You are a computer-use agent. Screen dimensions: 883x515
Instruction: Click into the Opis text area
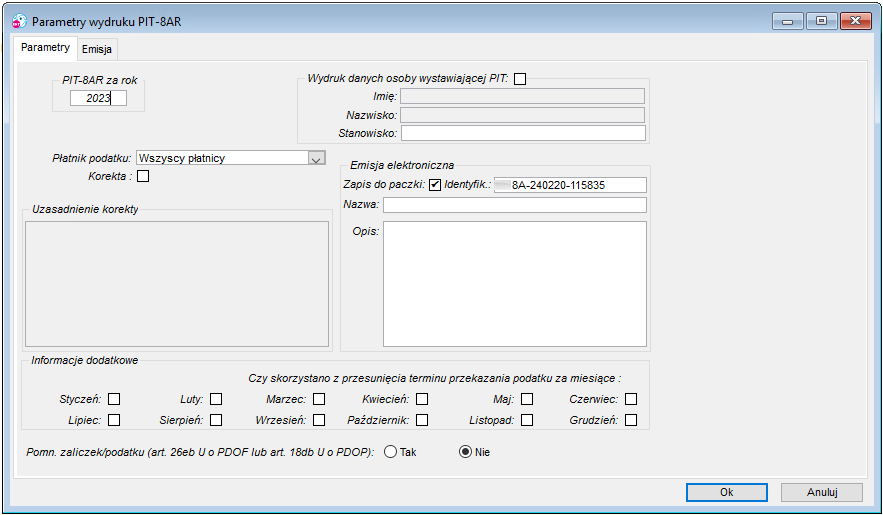coord(515,284)
